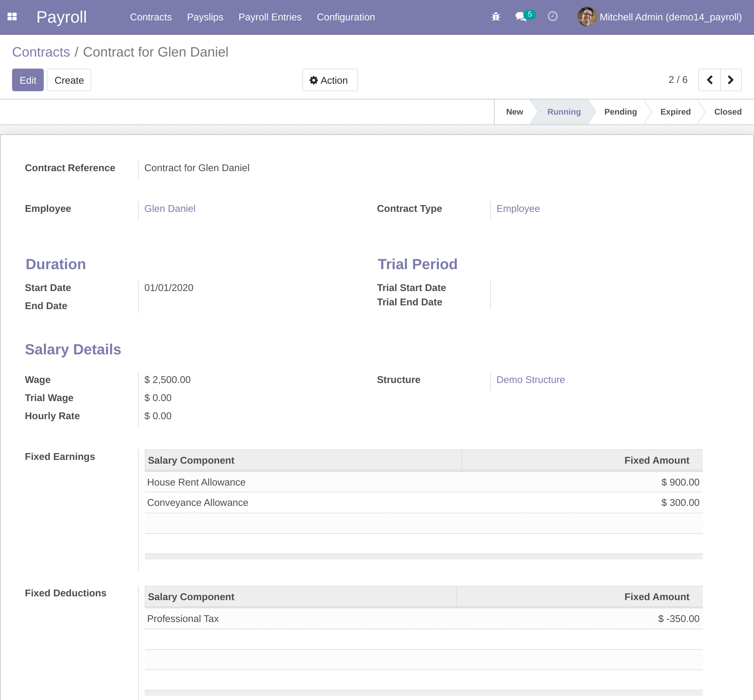The width and height of the screenshot is (754, 700).
Task: Open the Action gear menu
Action: click(x=329, y=80)
